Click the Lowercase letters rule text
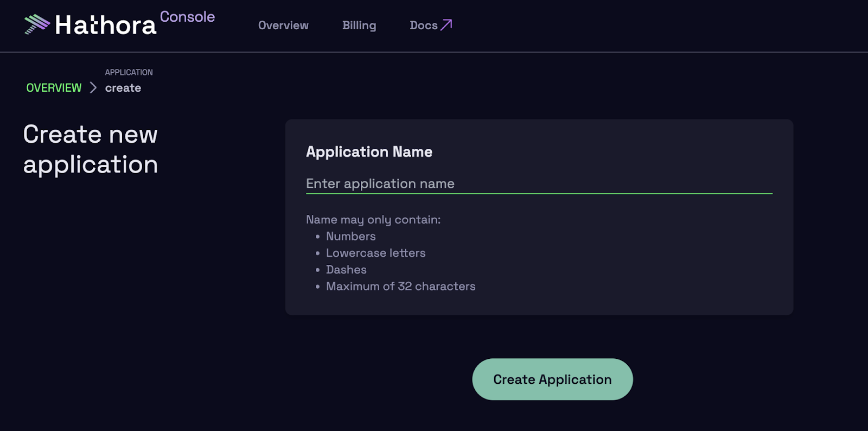Screen dimensions: 868x431 pyautogui.click(x=375, y=253)
